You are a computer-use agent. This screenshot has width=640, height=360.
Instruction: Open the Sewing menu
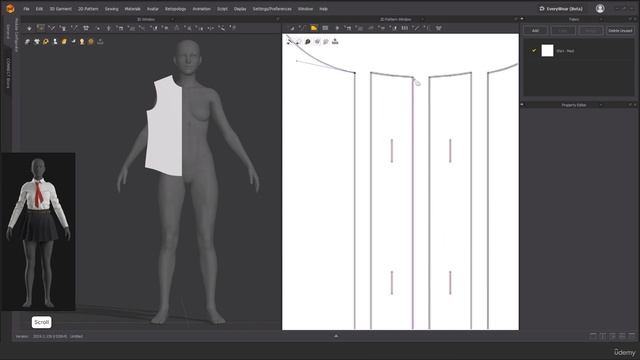click(111, 9)
